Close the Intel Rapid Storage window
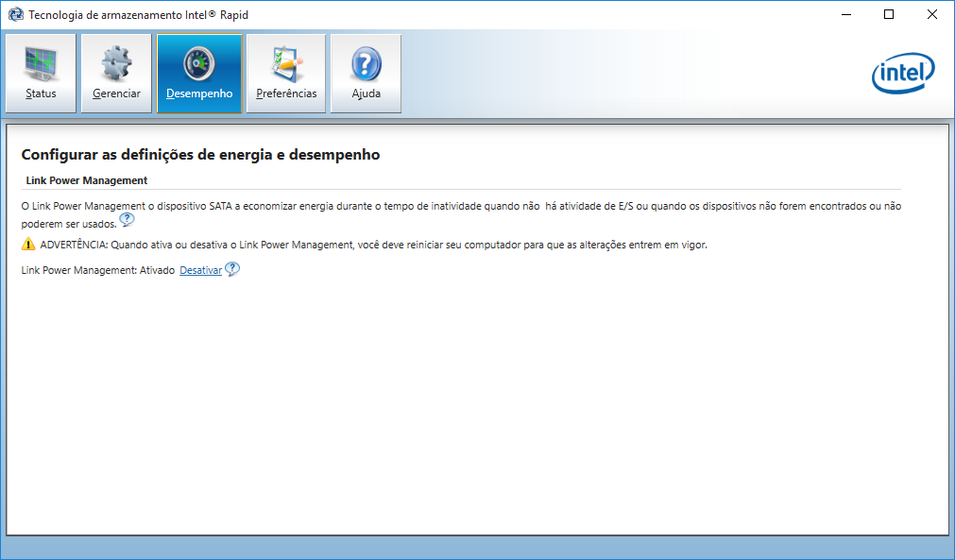 [x=931, y=14]
